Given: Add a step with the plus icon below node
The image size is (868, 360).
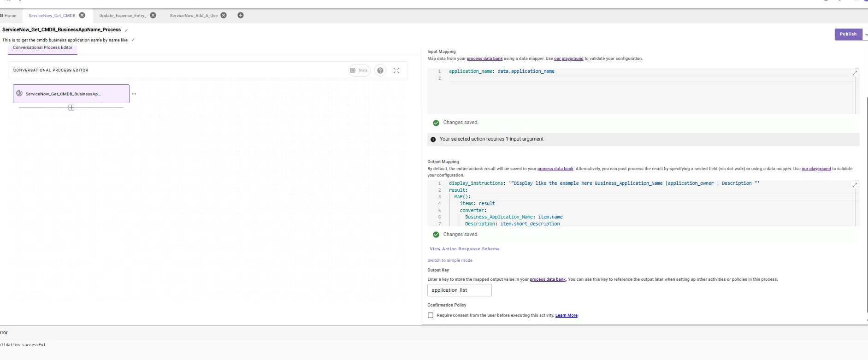Looking at the screenshot, I should [71, 107].
